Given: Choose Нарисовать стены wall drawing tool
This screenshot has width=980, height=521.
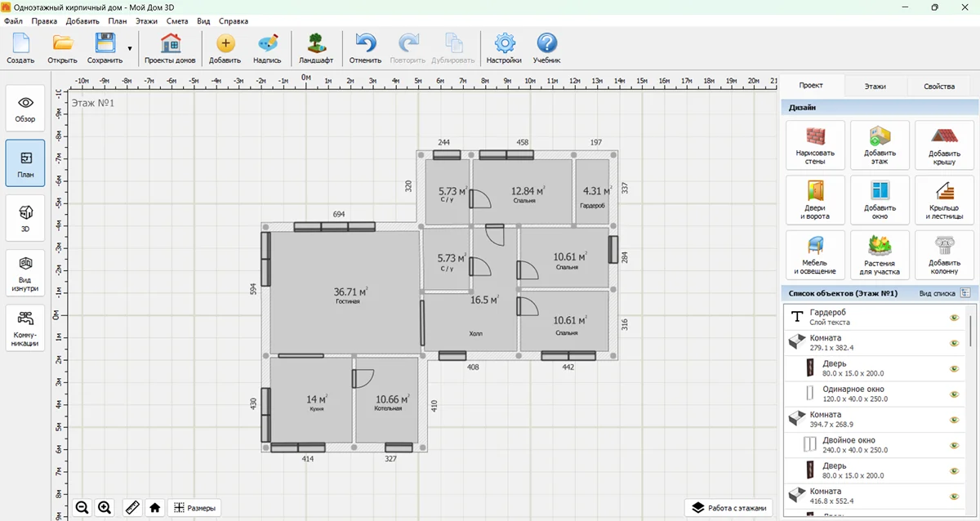Looking at the screenshot, I should click(x=815, y=145).
